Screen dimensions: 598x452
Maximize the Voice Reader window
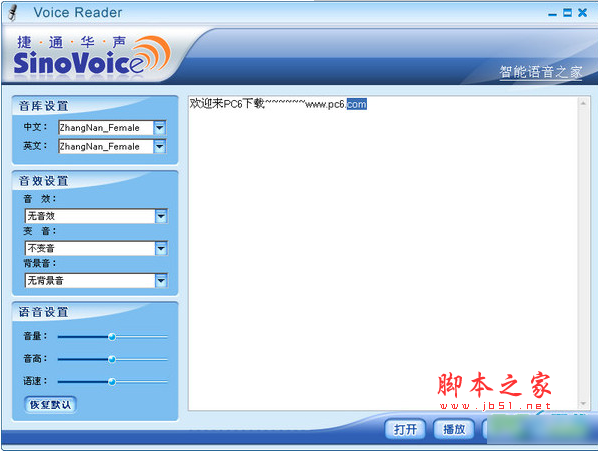(567, 13)
